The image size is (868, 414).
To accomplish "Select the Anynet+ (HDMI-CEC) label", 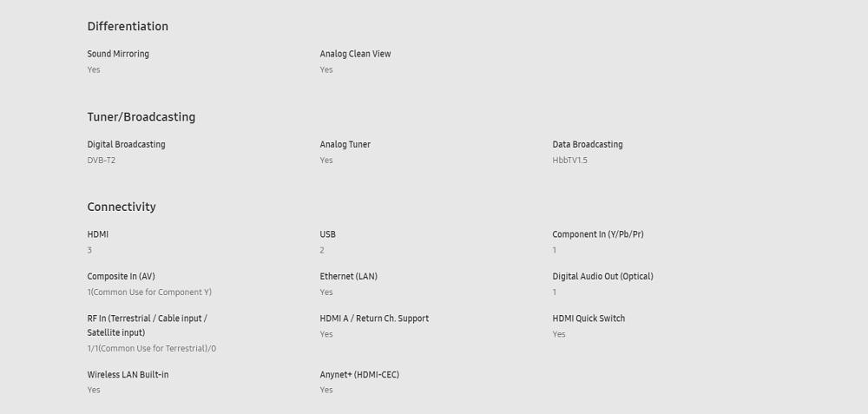I will pyautogui.click(x=359, y=375).
